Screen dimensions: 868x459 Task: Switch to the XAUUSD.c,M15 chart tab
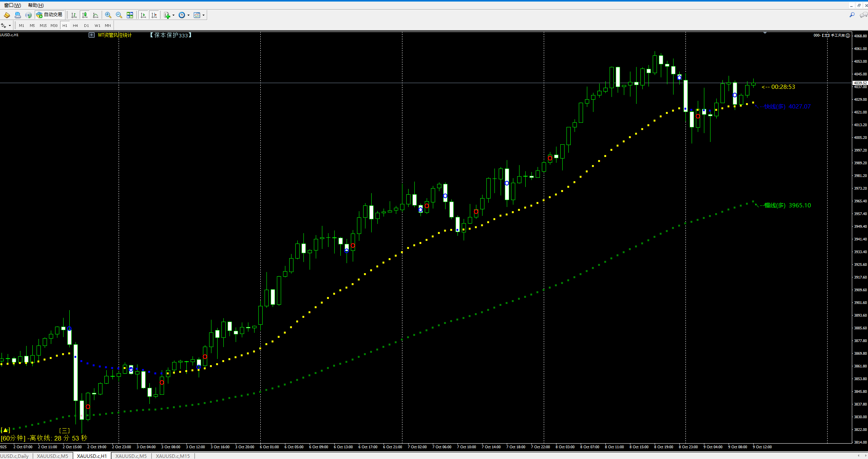point(173,456)
